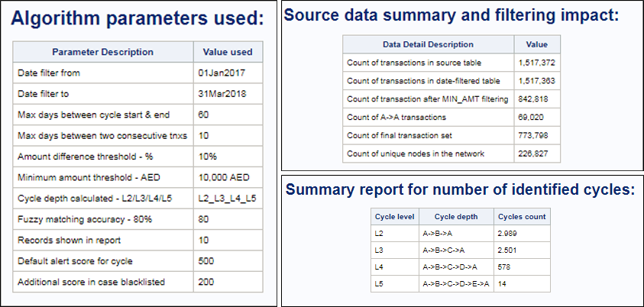
Task: Click the 10,000 AED value cell
Action: [x=228, y=178]
